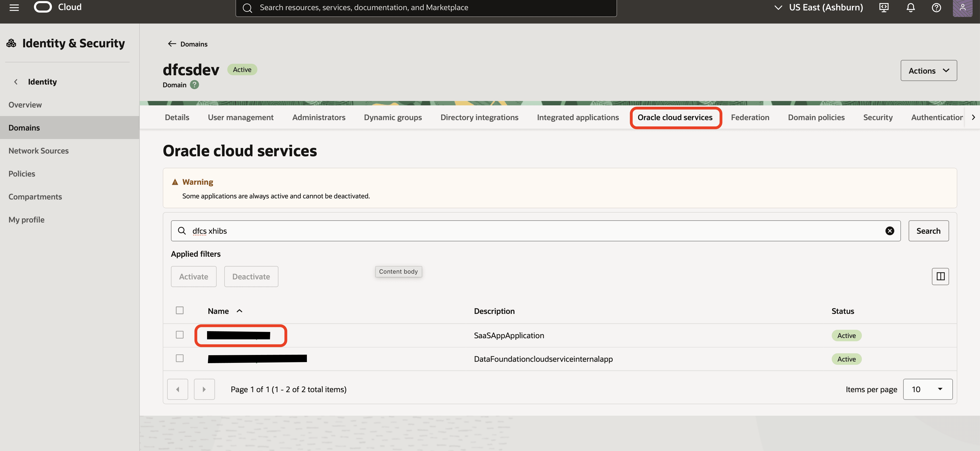The image size is (980, 451).
Task: Open the Federation tab
Action: point(750,117)
